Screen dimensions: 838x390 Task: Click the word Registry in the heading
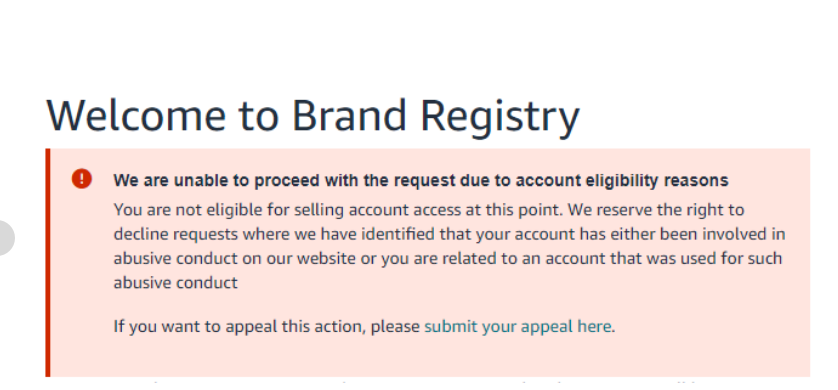point(500,118)
